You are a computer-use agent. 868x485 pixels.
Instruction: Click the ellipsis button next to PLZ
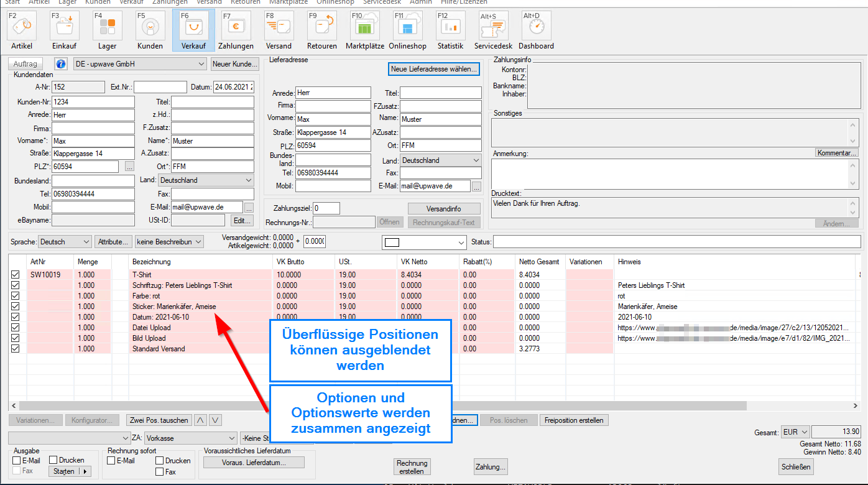(129, 167)
